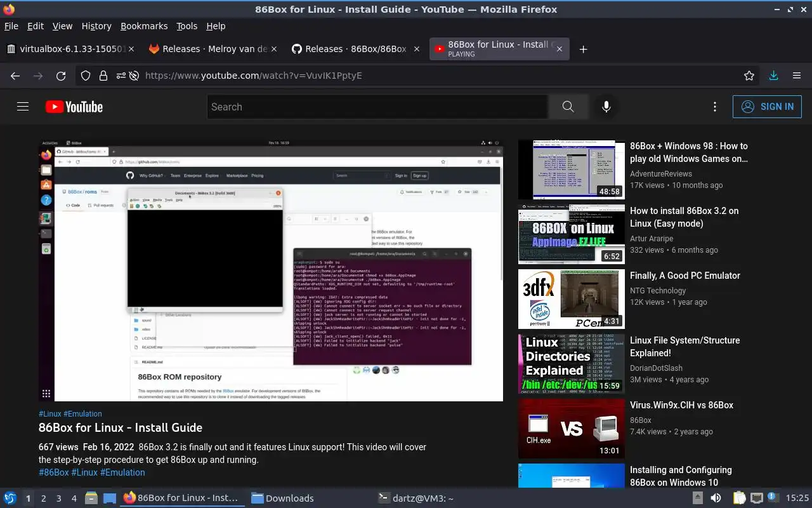Open the clipboard tray icon
The image size is (812, 508).
[739, 498]
